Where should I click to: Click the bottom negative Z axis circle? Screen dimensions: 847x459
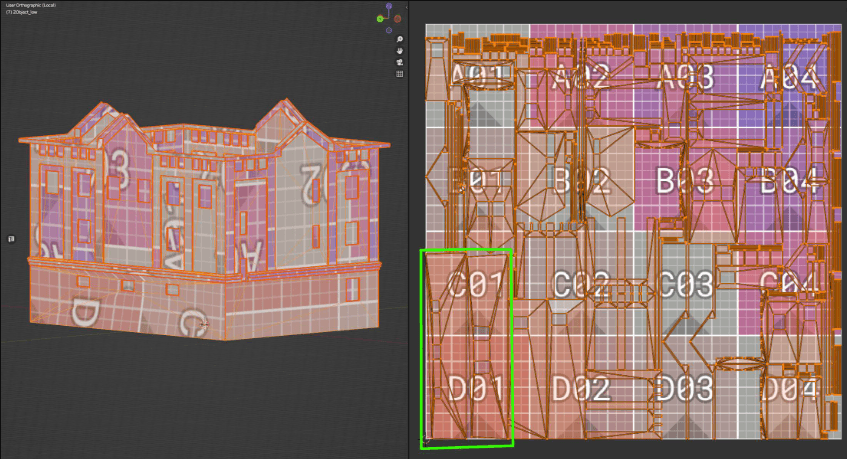click(388, 29)
